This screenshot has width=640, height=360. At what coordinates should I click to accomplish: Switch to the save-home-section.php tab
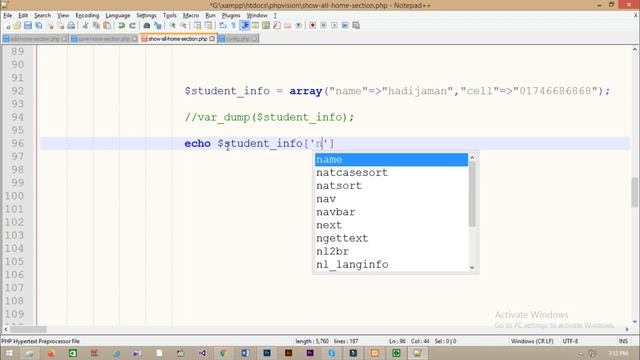click(104, 39)
